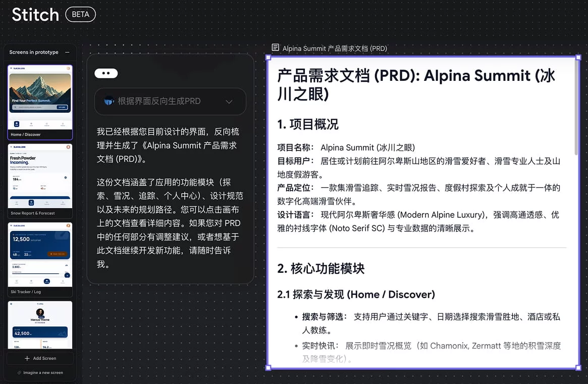This screenshot has height=384, width=588.
Task: Collapse the Screens in prototype panel
Action: click(68, 52)
